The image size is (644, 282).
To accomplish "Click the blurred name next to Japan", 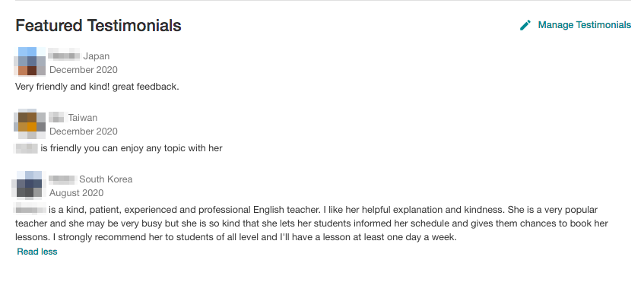I will tap(64, 55).
